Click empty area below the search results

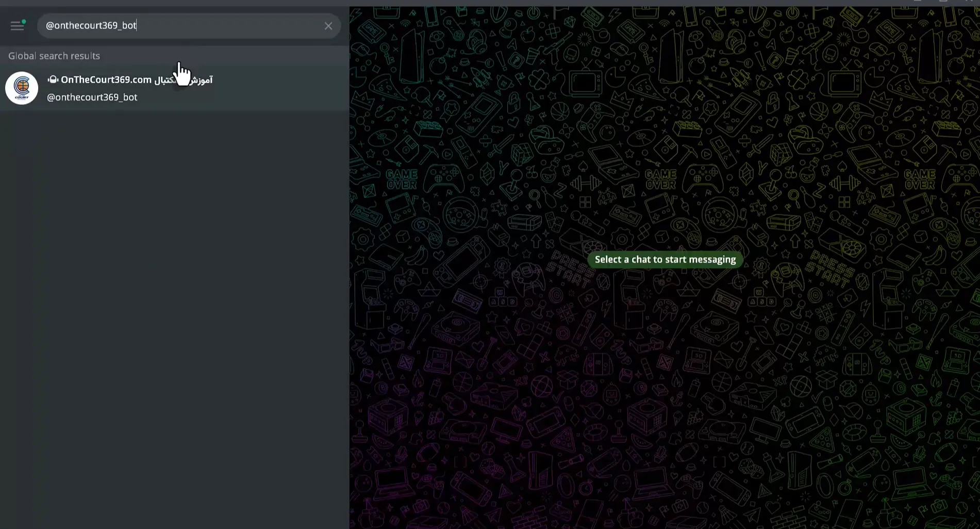click(x=174, y=309)
